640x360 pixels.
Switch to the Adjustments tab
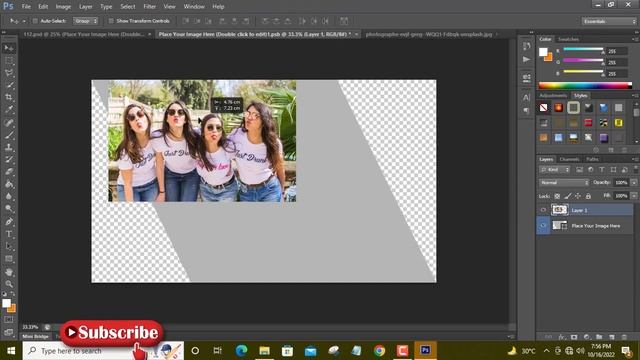(x=553, y=96)
